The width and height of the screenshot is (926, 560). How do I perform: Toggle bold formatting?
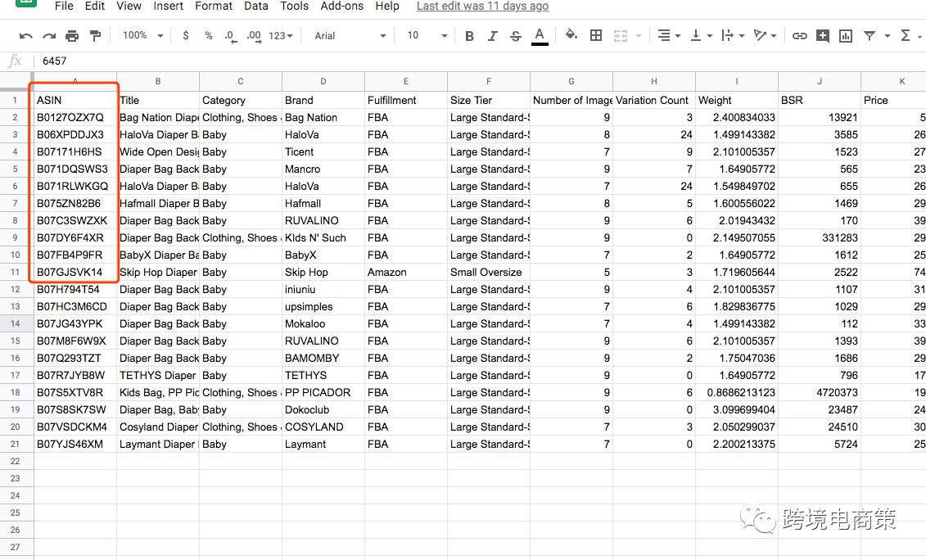[x=469, y=36]
